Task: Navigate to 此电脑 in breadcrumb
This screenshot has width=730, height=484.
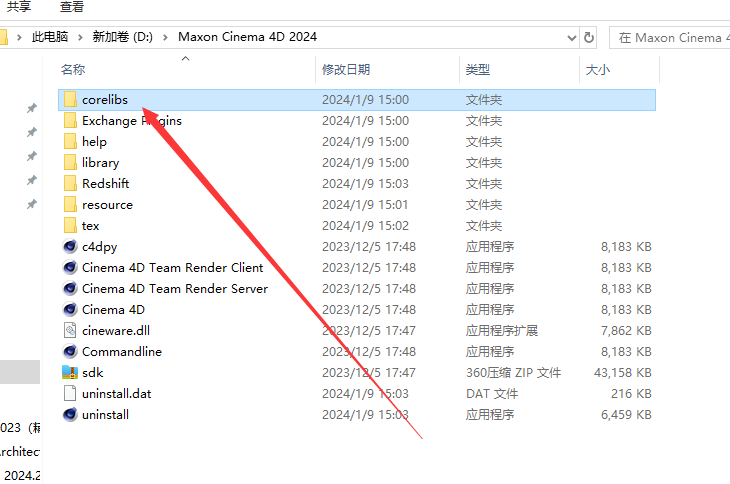Action: coord(50,37)
